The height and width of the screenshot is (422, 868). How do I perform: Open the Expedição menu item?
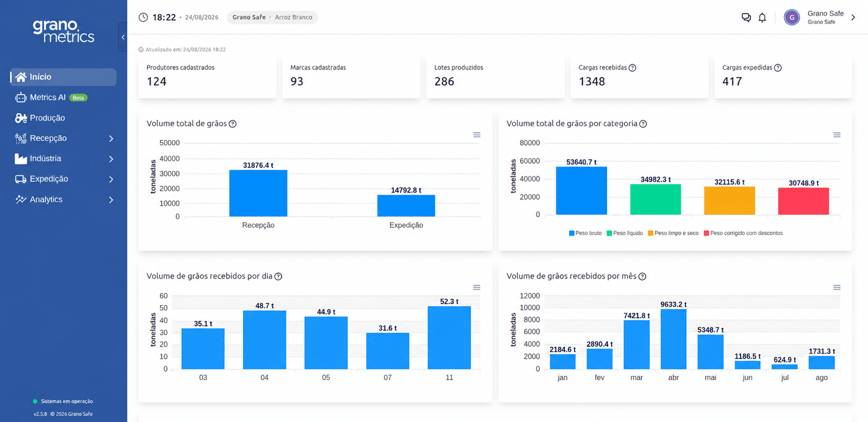[63, 179]
